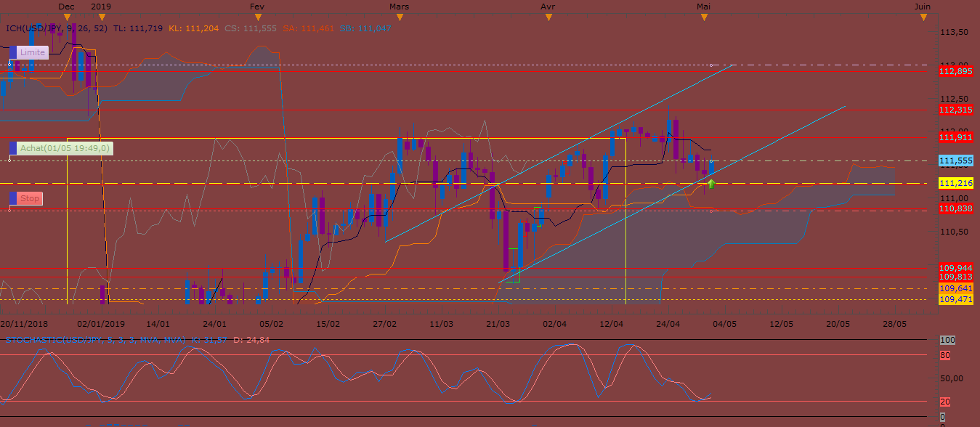
Task: Click the stochastic D: 24,84 value
Action: (251, 340)
